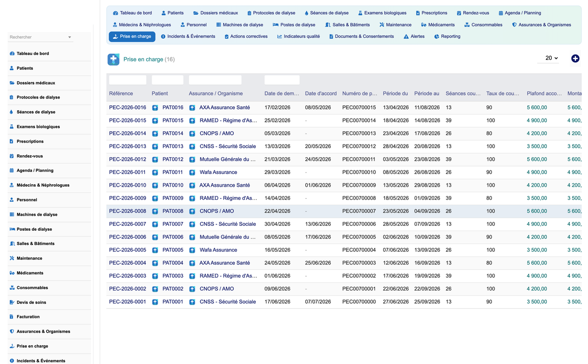
Task: Click the sidebar Postes de dialyse bed icon
Action: click(12, 229)
